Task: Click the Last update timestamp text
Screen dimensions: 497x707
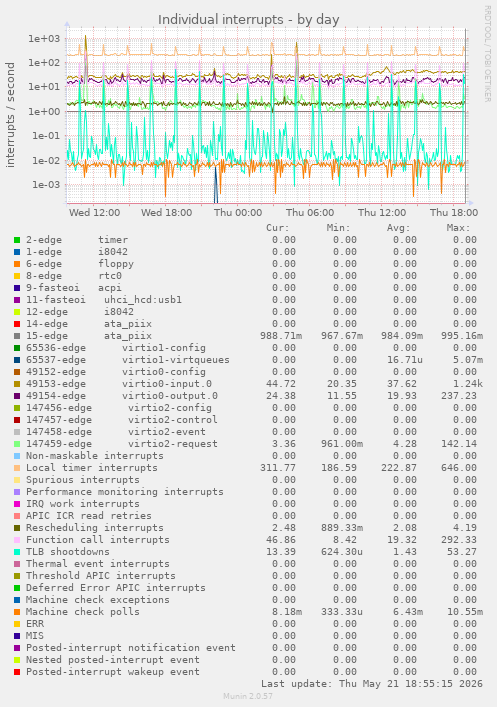Action: (x=372, y=684)
